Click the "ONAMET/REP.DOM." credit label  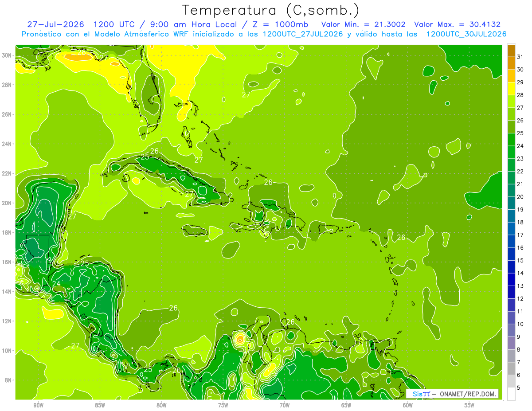pyautogui.click(x=468, y=394)
